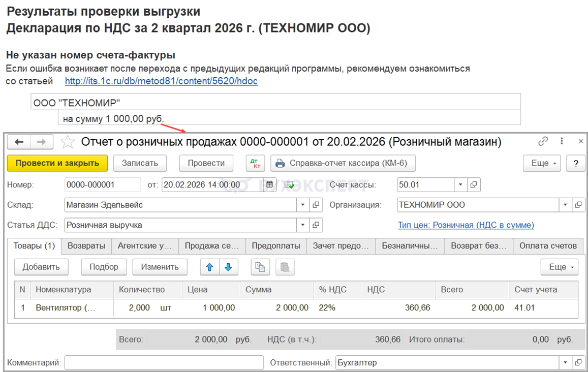Expand the Склад dropdown list
Image resolution: width=588 pixels, height=372 pixels.
(x=302, y=205)
